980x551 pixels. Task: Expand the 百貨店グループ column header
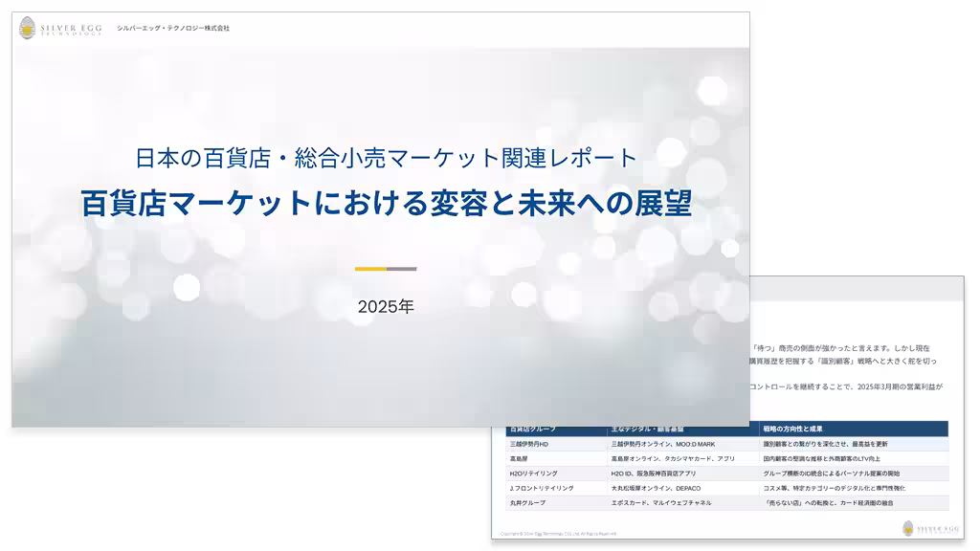pyautogui.click(x=534, y=428)
